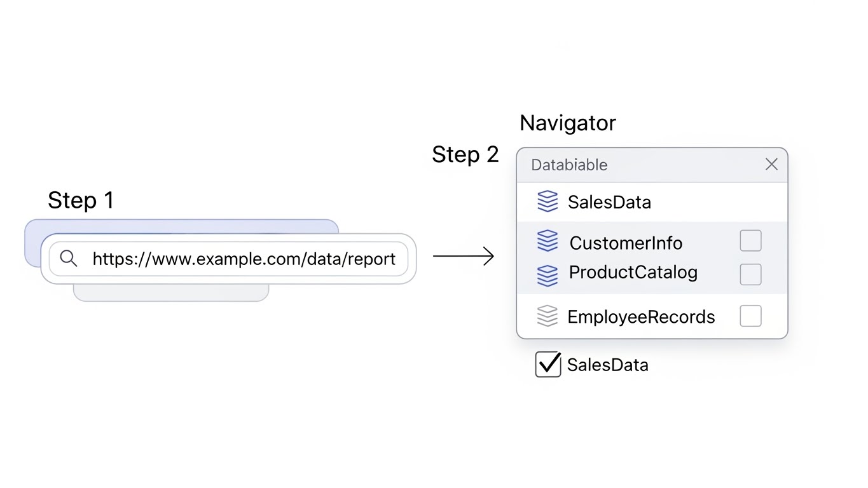The width and height of the screenshot is (868, 488).
Task: Check the EmployeeRecords checkbox
Action: click(x=750, y=316)
